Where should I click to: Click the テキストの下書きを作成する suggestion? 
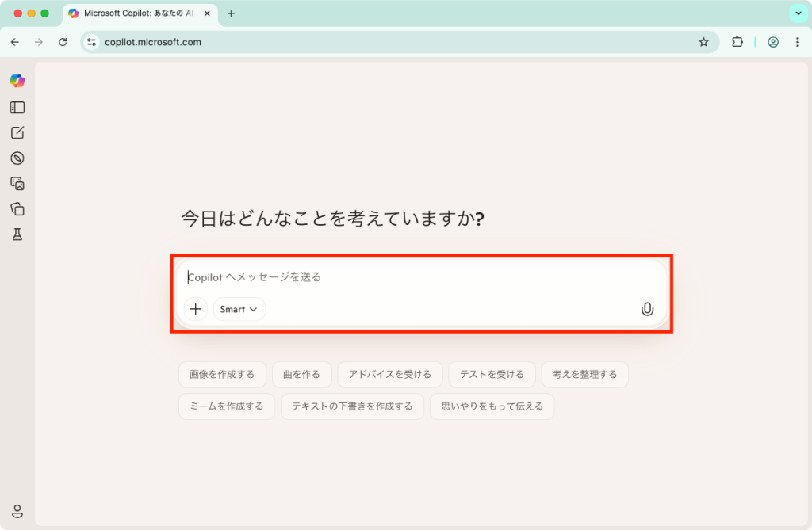coord(352,406)
